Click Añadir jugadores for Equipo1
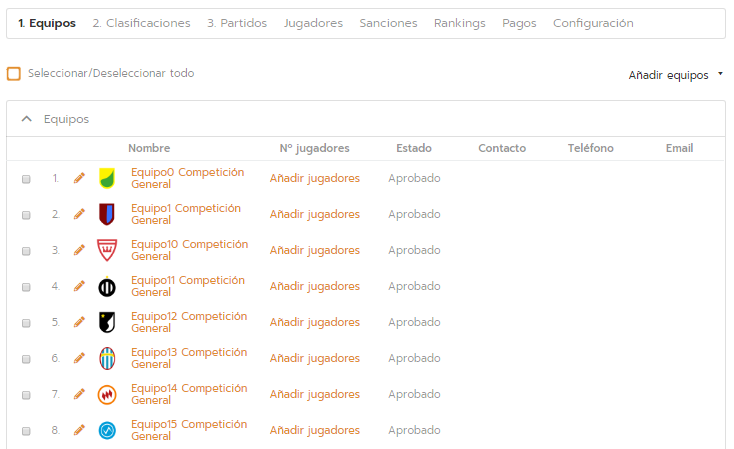734x449 pixels. point(315,214)
